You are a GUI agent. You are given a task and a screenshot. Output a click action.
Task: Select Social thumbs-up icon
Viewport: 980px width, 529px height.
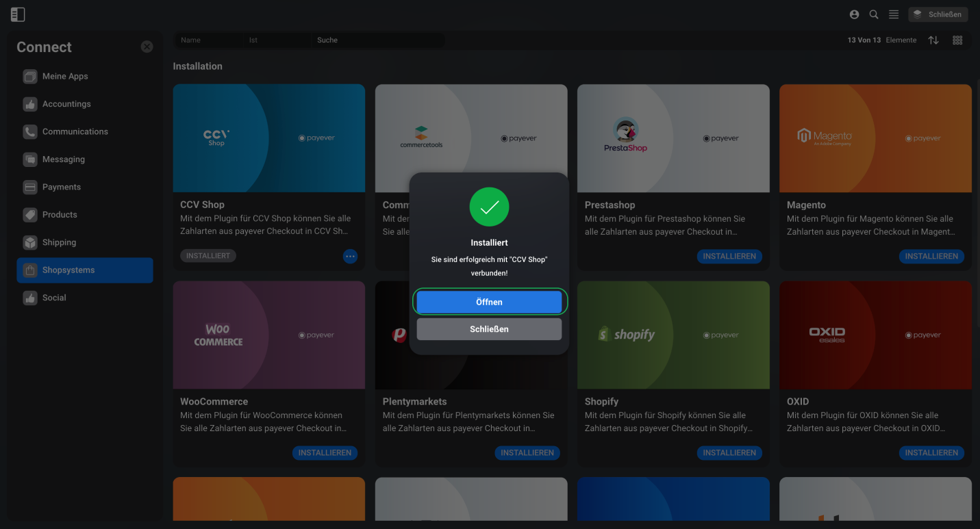29,298
